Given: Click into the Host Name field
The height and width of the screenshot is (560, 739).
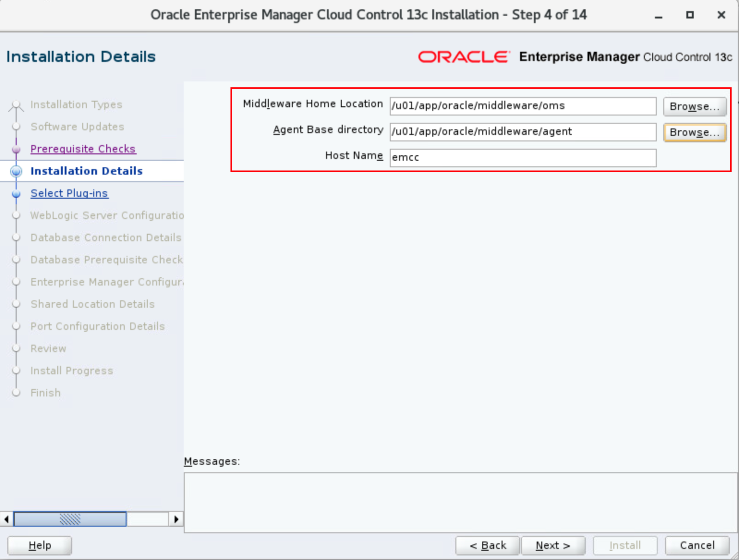Looking at the screenshot, I should 523,158.
